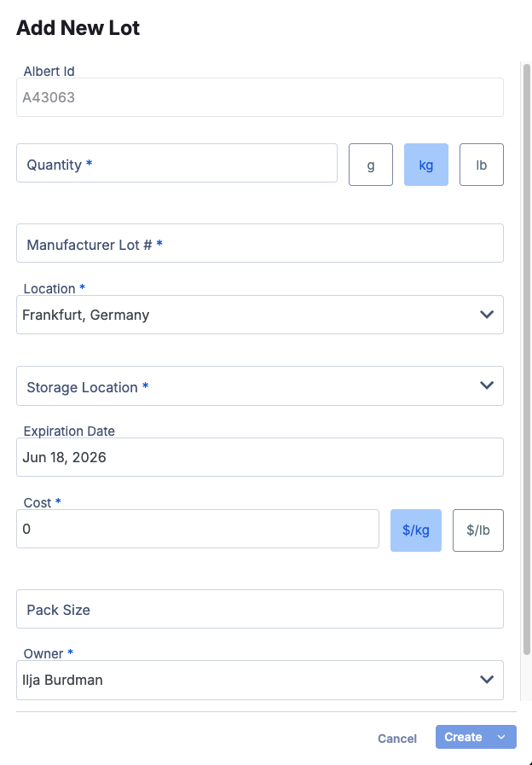Switch cost unit to $/kg
This screenshot has height=765, width=532.
click(x=416, y=530)
